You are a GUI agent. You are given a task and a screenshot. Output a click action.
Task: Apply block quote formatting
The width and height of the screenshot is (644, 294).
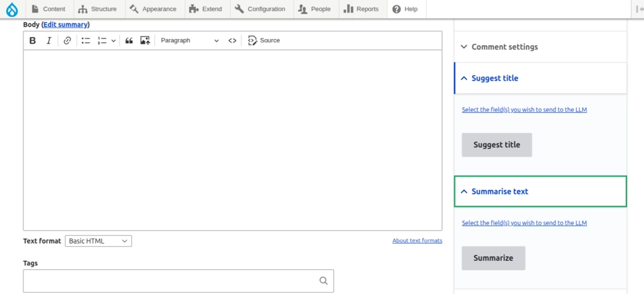pos(129,40)
